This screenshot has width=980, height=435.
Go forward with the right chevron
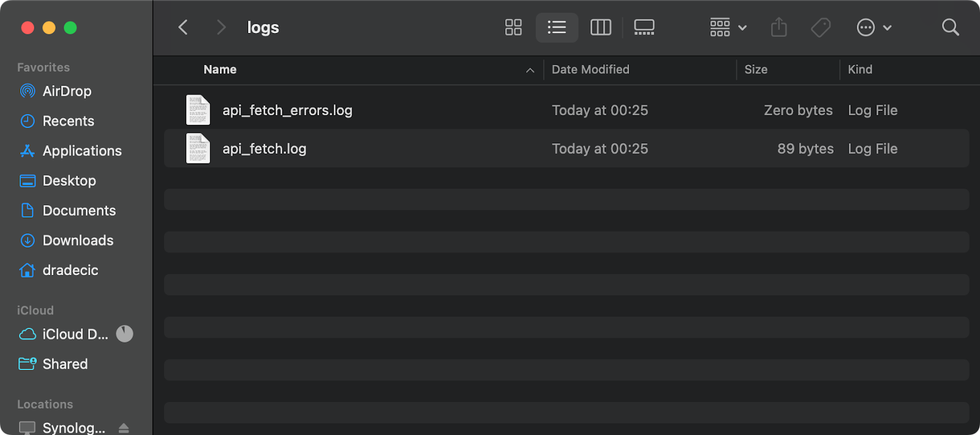tap(221, 27)
